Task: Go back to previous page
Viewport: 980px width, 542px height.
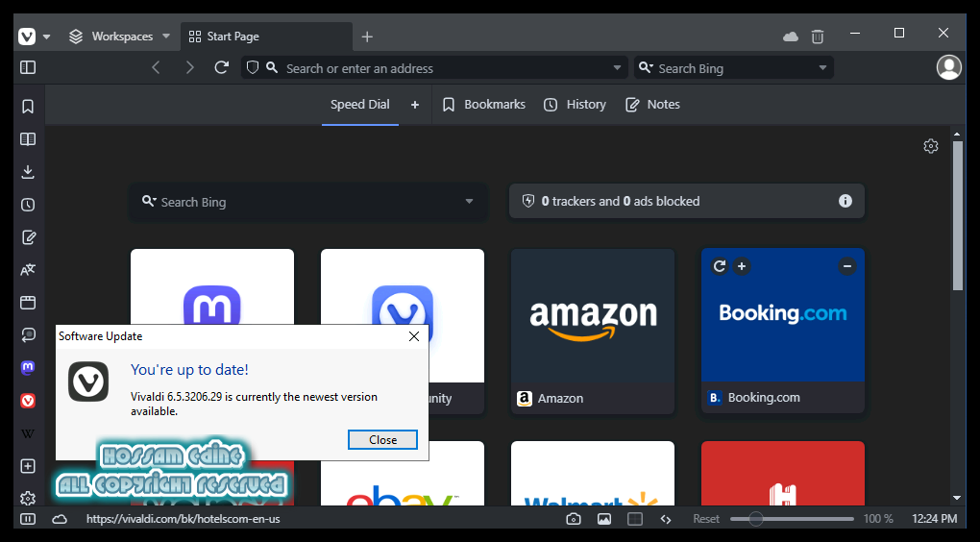Action: click(157, 67)
